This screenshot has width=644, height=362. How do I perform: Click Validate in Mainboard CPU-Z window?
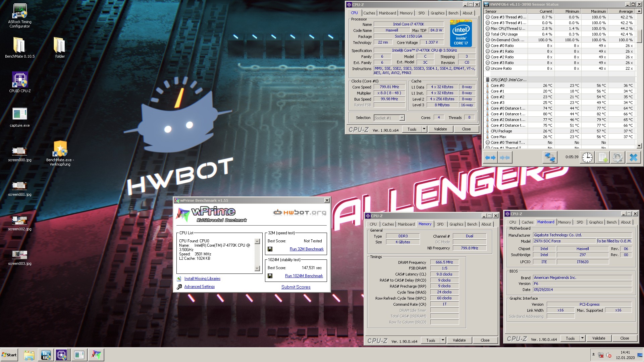(599, 338)
